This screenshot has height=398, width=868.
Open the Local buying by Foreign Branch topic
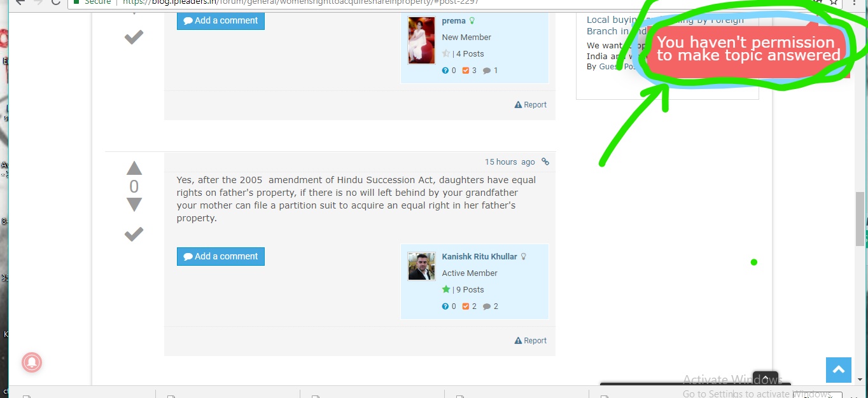click(611, 25)
